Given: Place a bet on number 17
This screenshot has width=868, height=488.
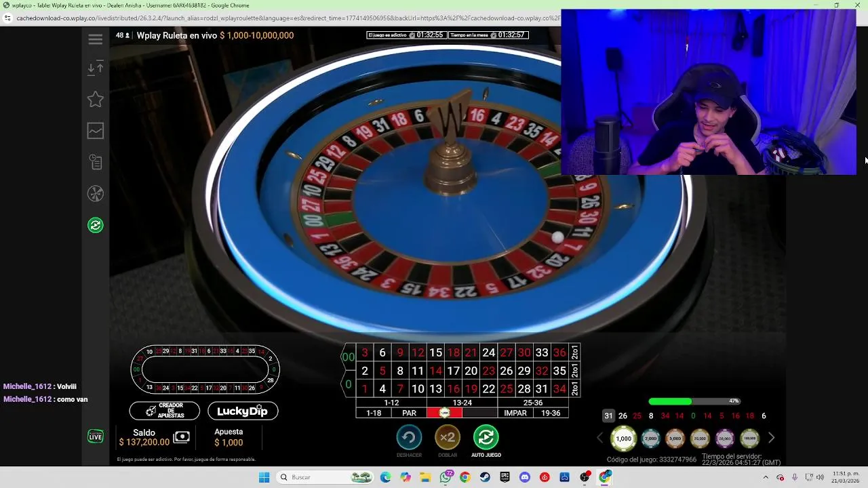Looking at the screenshot, I should [453, 371].
